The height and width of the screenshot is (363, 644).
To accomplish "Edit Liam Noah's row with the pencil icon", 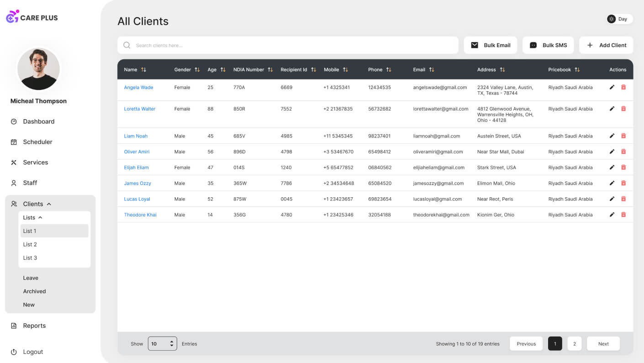I will coord(612,136).
